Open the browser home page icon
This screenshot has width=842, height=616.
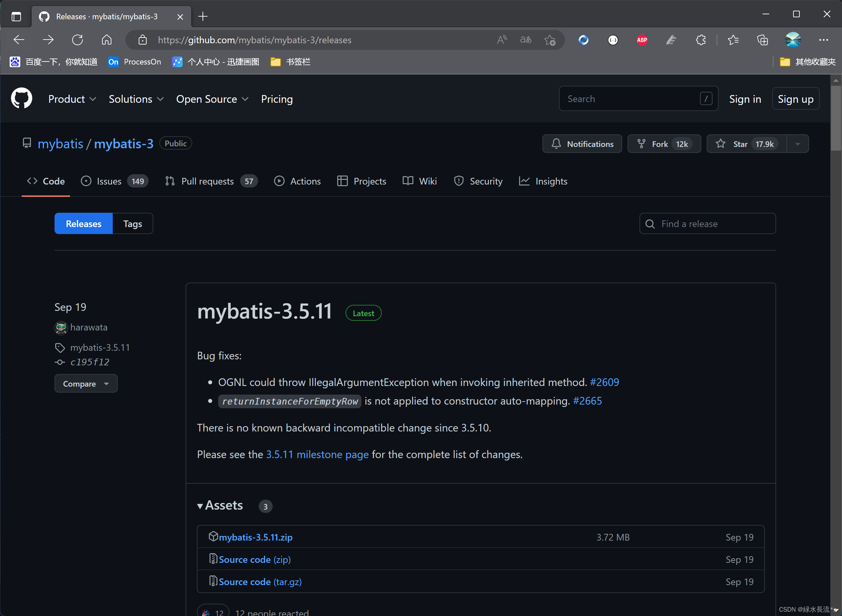pos(107,40)
